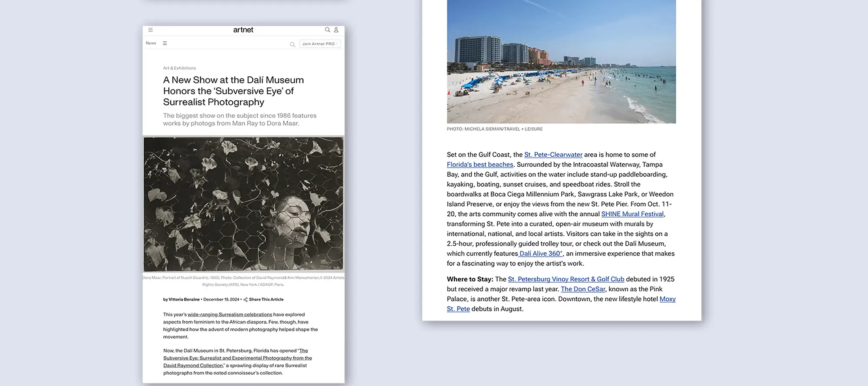Open the SHINE Mural Festival link
This screenshot has width=868, height=386.
click(x=632, y=214)
